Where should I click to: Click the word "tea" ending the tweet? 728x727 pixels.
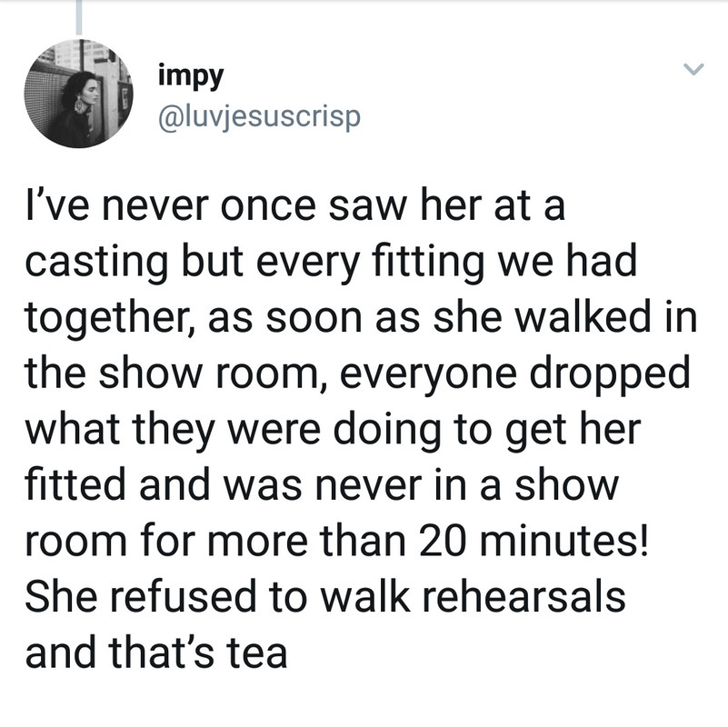pyautogui.click(x=257, y=652)
